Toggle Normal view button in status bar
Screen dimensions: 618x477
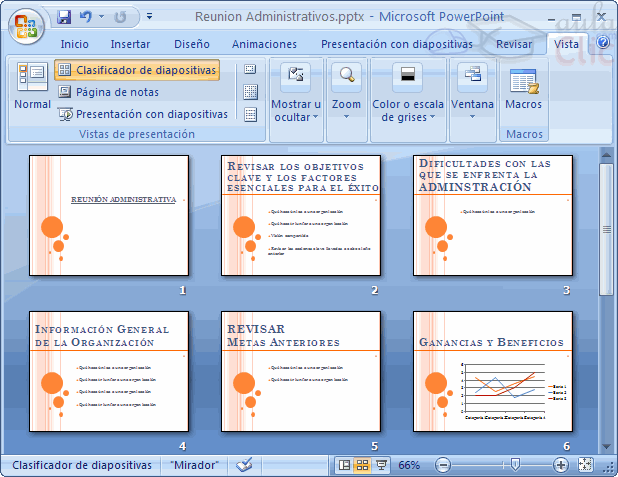344,465
